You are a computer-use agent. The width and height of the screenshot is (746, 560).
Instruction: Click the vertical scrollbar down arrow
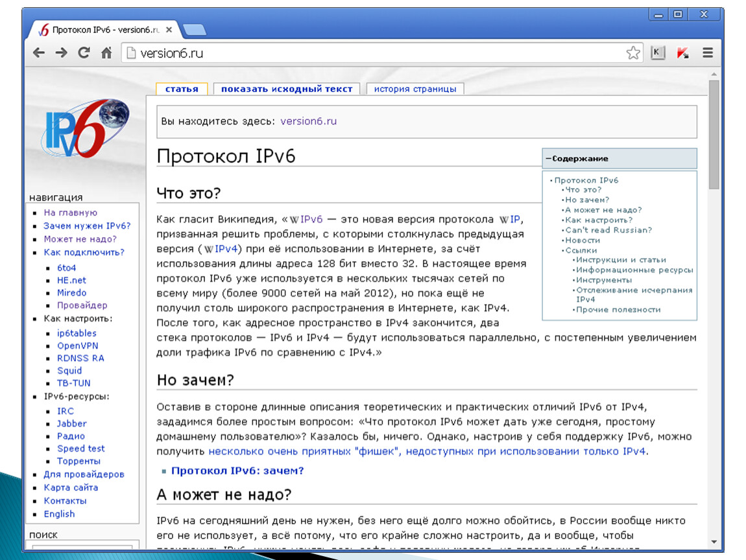(x=714, y=542)
